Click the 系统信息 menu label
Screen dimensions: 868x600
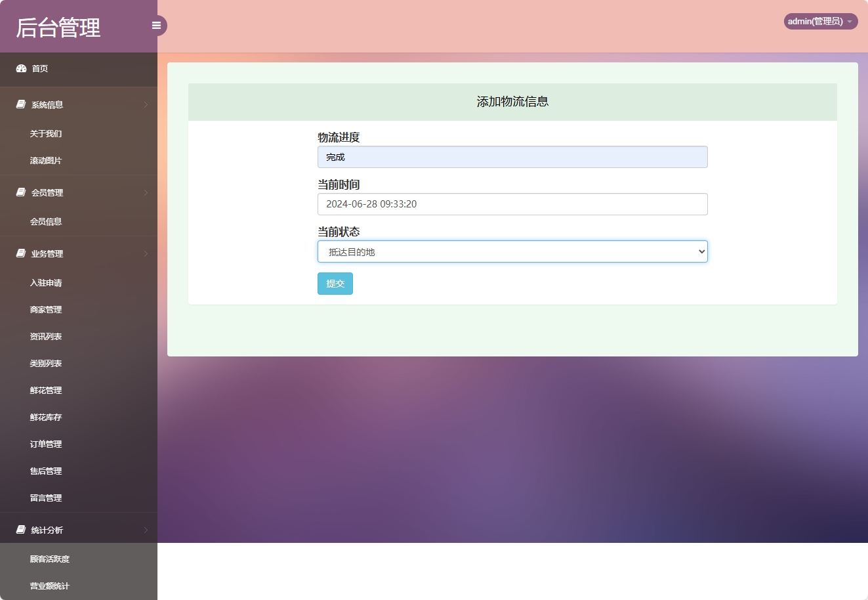tap(47, 105)
